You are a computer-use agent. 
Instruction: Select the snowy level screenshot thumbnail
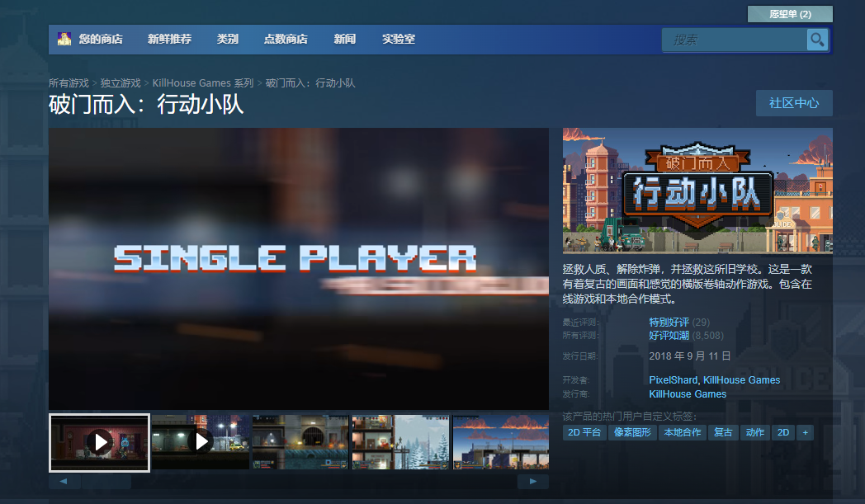tap(400, 441)
